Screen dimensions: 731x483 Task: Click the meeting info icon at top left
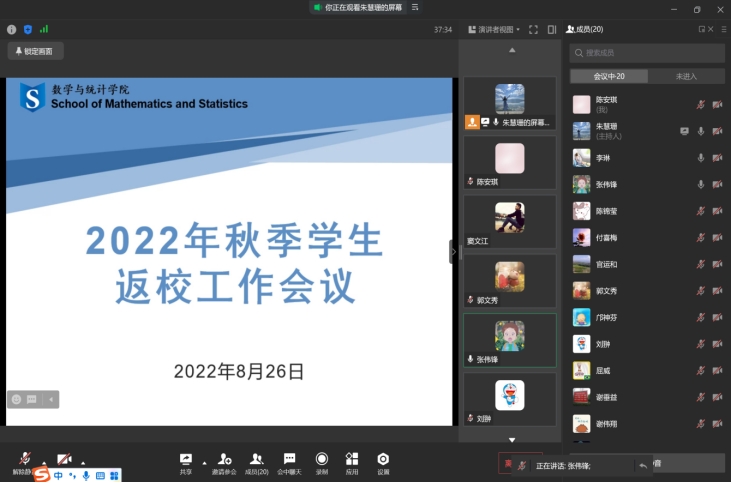(x=12, y=30)
